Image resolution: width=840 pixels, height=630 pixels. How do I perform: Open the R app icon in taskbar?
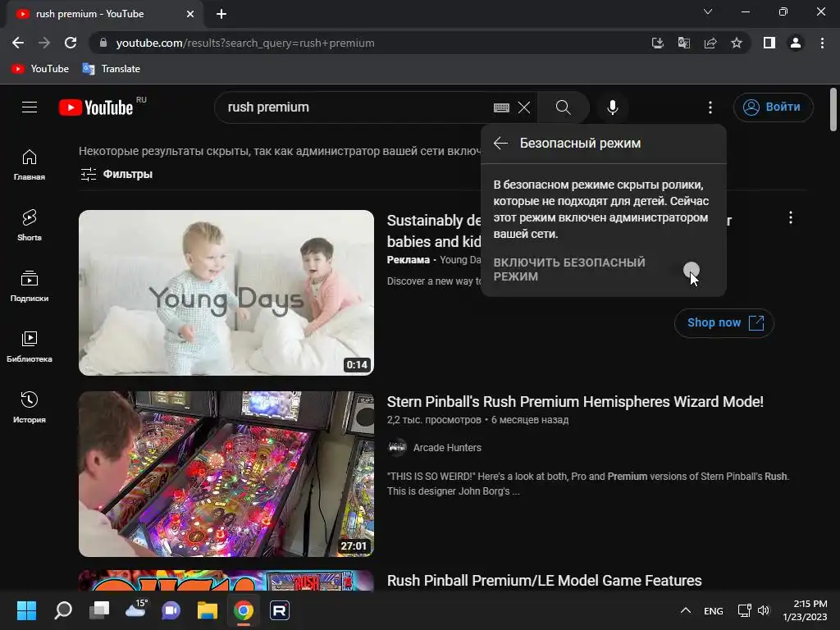click(x=280, y=610)
